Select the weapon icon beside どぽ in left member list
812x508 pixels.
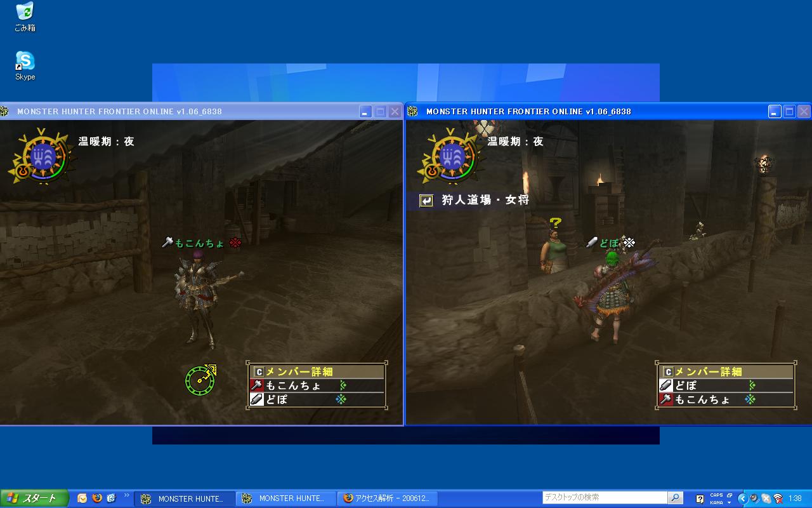click(x=256, y=400)
